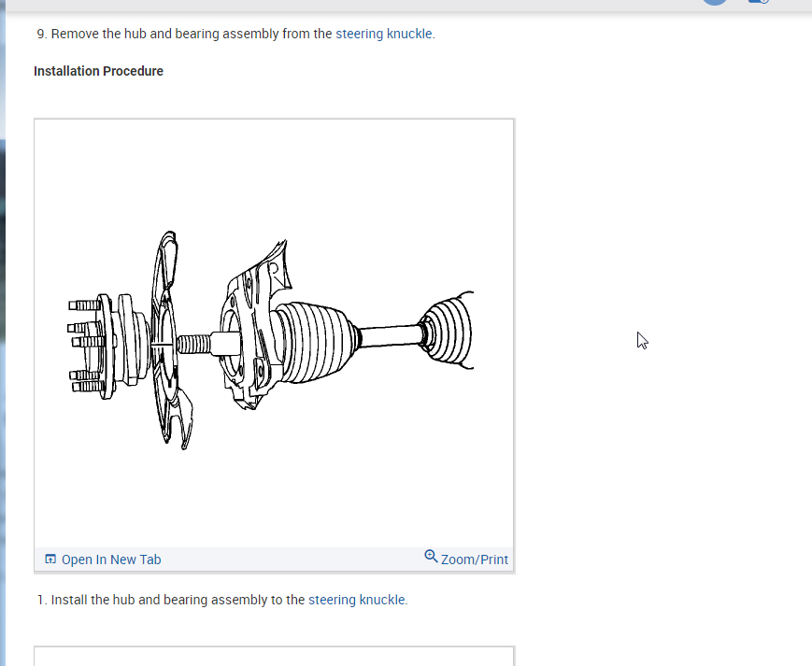The width and height of the screenshot is (812, 666).
Task: Open the steering knuckle link in step 9
Action: tap(384, 34)
